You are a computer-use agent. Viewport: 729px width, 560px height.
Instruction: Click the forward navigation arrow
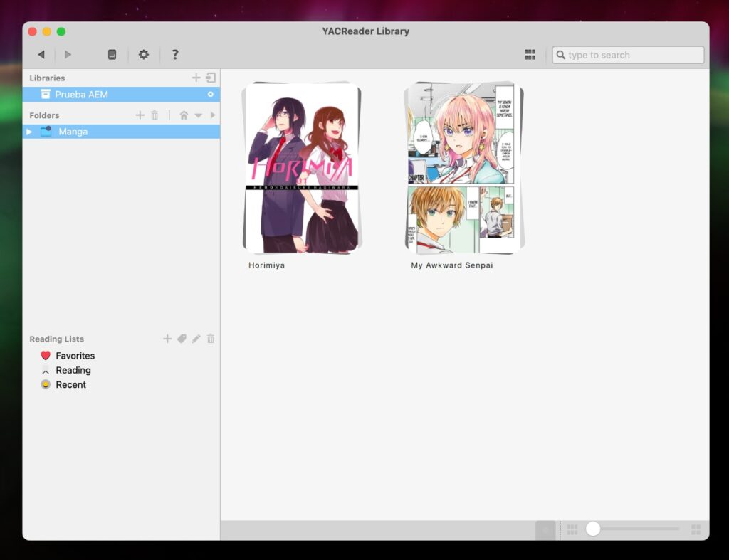[68, 54]
